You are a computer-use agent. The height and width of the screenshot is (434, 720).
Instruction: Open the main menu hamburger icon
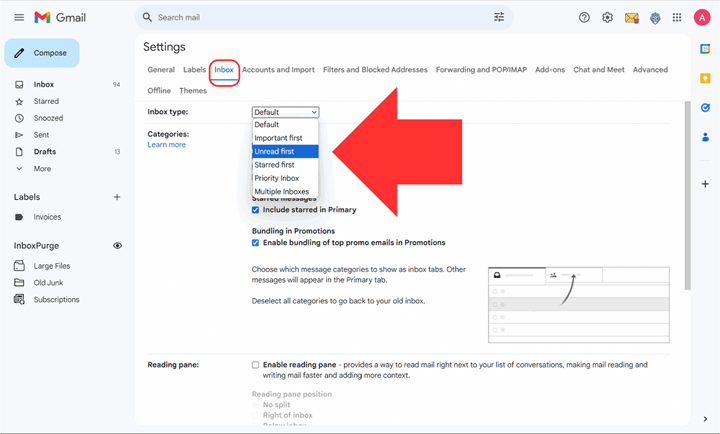point(19,18)
